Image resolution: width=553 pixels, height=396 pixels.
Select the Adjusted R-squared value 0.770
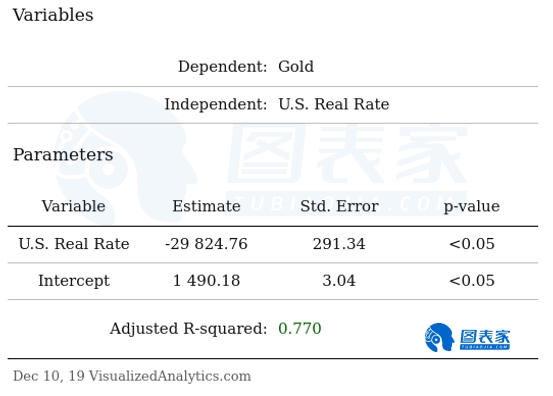click(300, 329)
